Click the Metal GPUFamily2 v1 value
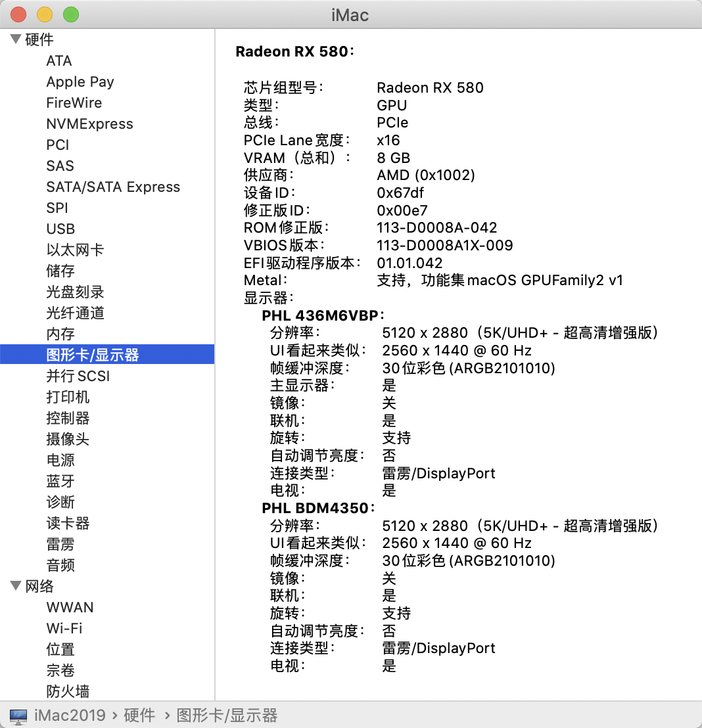The width and height of the screenshot is (702, 728). point(500,281)
